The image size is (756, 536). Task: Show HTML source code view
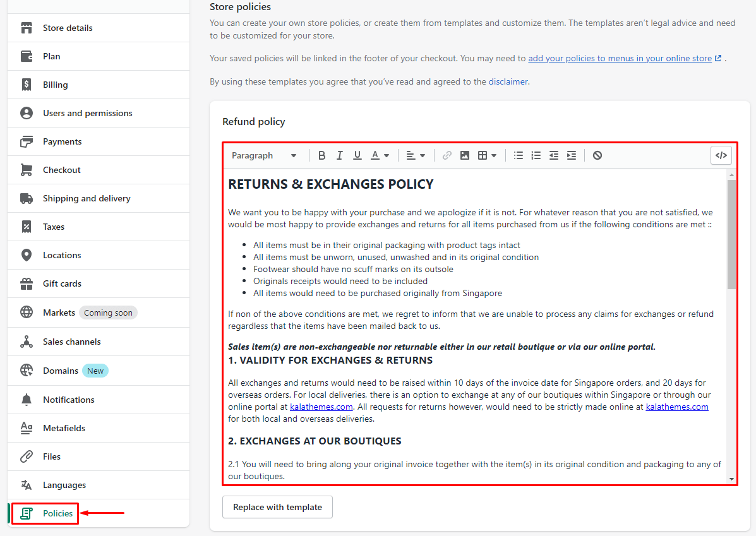[721, 155]
